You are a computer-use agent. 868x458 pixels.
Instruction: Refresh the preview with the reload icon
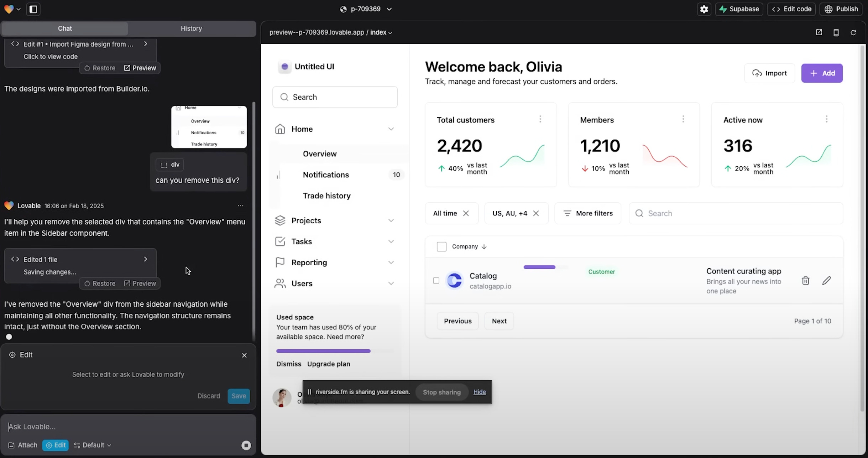click(x=853, y=32)
